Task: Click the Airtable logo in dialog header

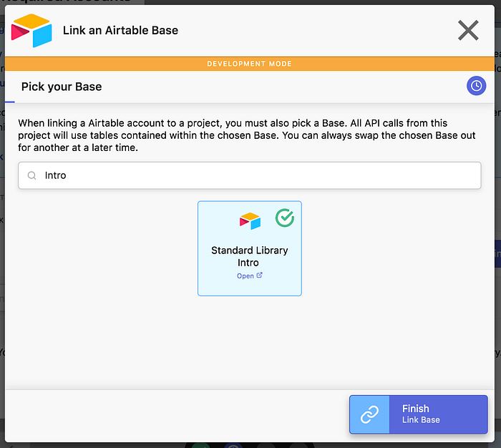Action: [31, 30]
